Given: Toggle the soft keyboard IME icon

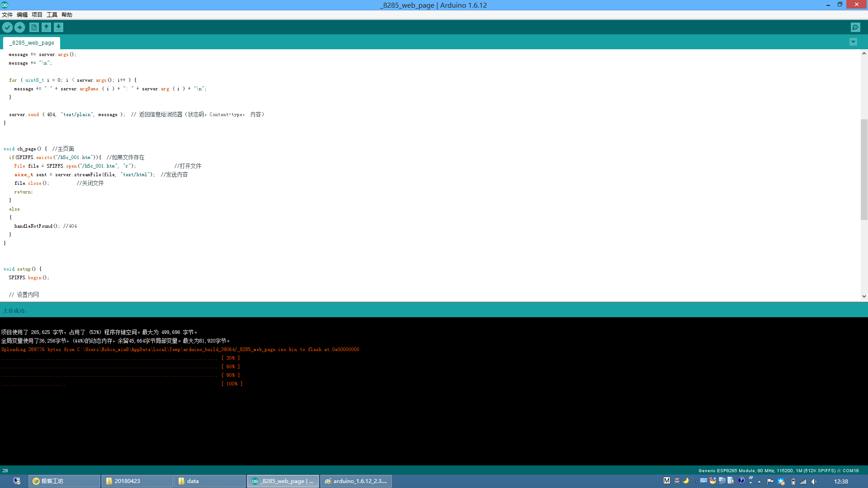Looking at the screenshot, I should click(704, 481).
